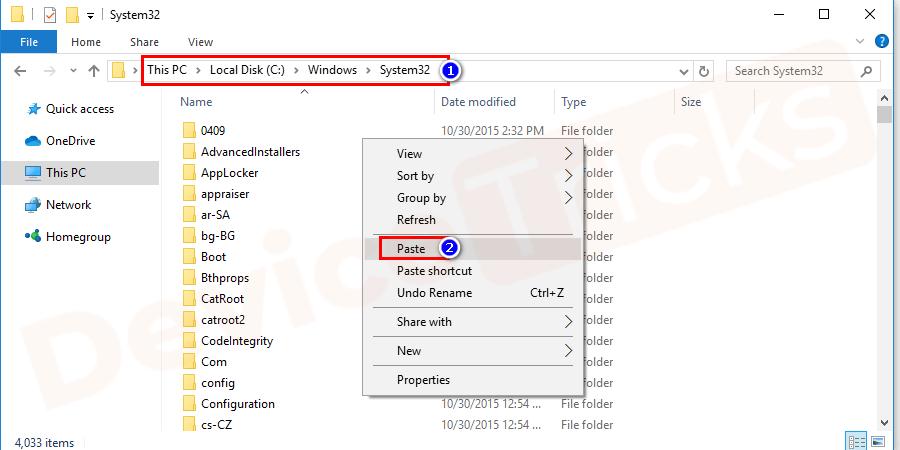900x450 pixels.
Task: Click the Properties quick access toolbar icon
Action: 50,15
